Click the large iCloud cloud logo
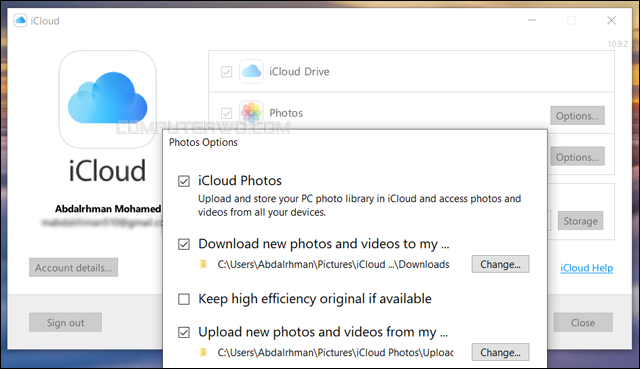The width and height of the screenshot is (640, 369). pos(107,99)
